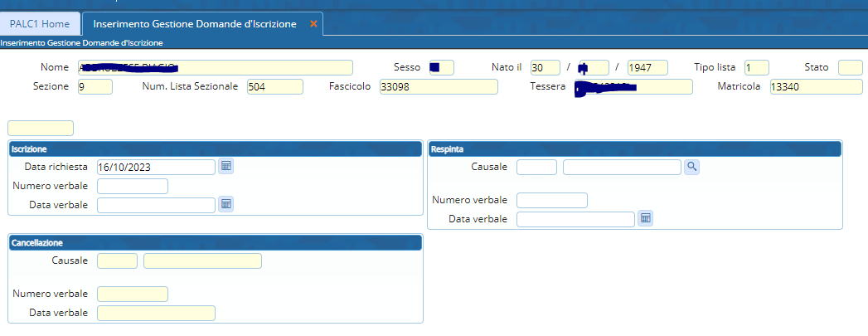The height and width of the screenshot is (336, 868).
Task: Click the Num. Lista Sezionale field
Action: click(274, 86)
